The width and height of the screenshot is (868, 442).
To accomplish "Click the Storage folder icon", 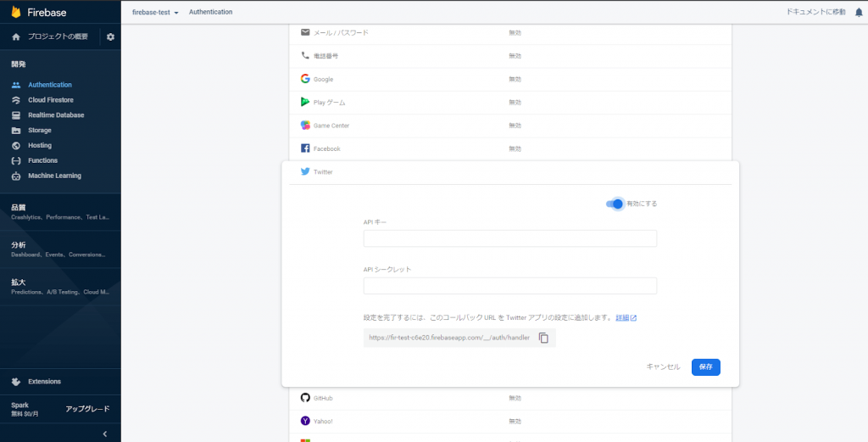I will tap(16, 131).
